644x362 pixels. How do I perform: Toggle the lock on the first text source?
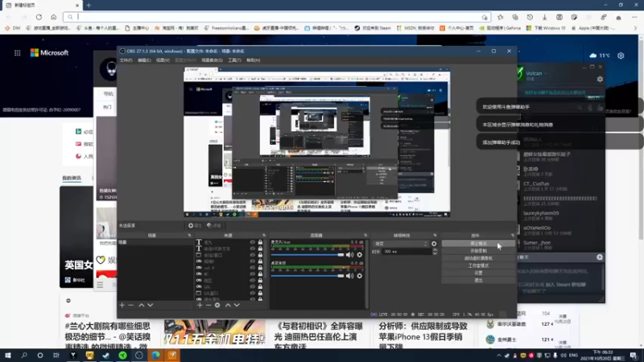click(260, 242)
